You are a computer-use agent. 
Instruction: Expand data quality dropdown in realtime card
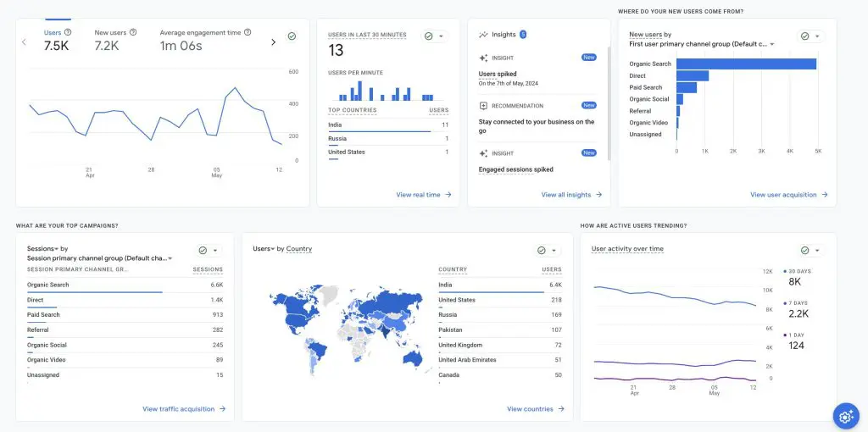441,36
